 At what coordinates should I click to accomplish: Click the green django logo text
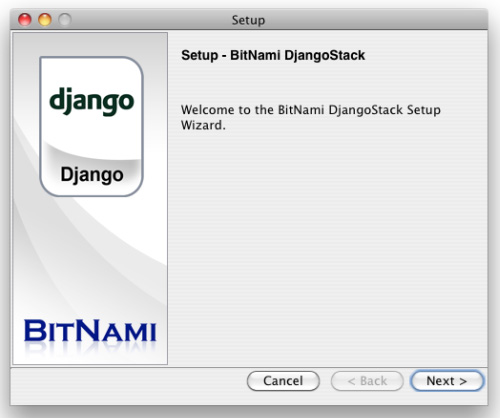92,101
